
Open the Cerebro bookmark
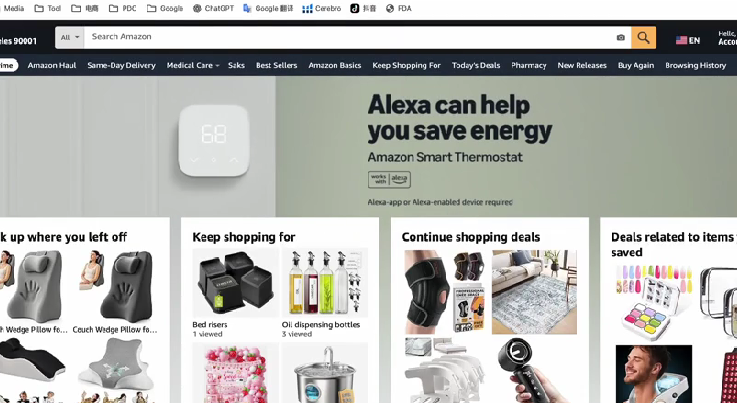pos(321,8)
